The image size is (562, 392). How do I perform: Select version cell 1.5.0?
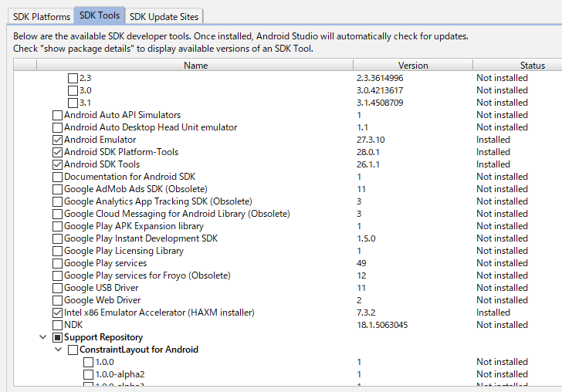[x=366, y=238]
